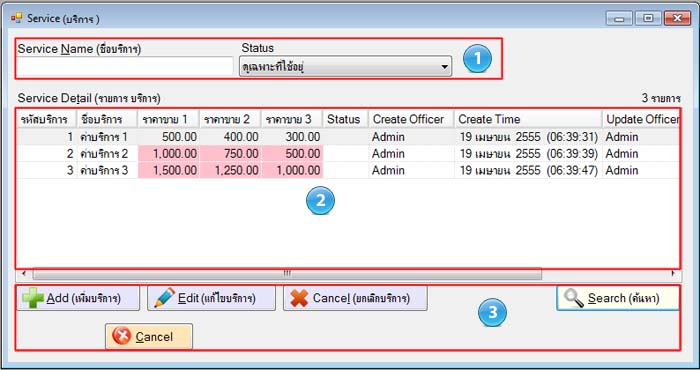Click the 300.00 price cell
This screenshot has width=700, height=370.
point(292,137)
